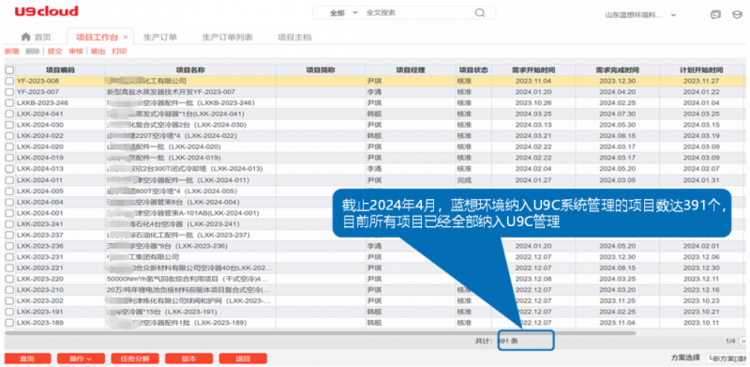
Task: Select project code LXK-2024-020 cell
Action: [40, 147]
